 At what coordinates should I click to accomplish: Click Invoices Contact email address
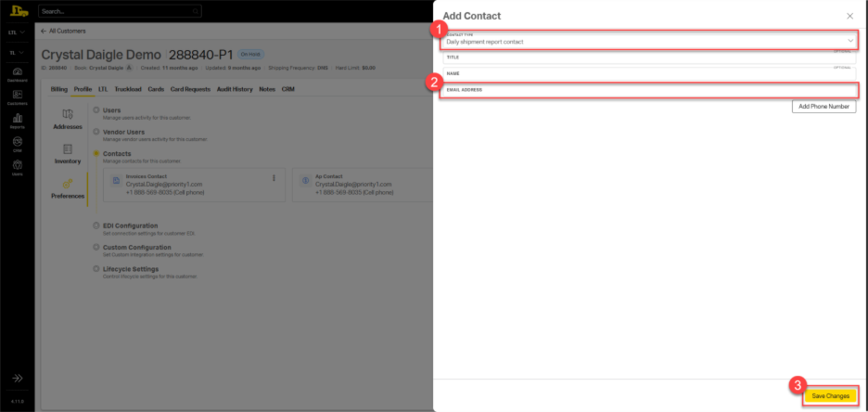pyautogui.click(x=164, y=185)
